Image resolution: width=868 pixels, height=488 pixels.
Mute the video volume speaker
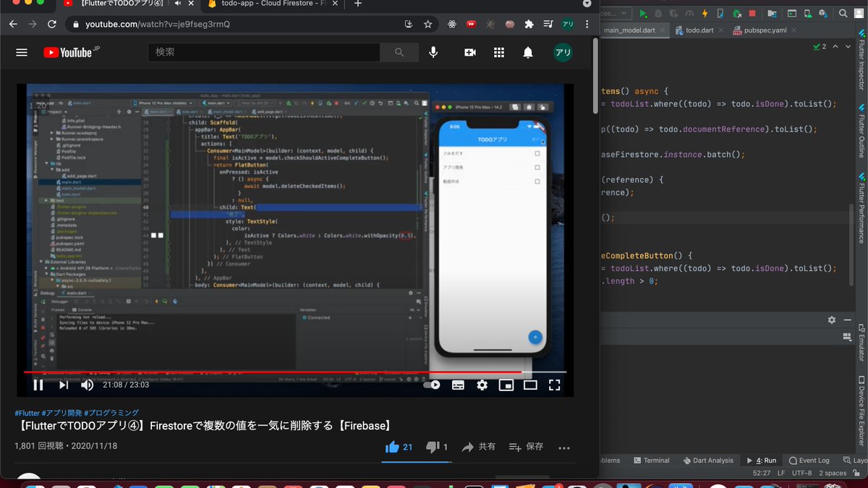(88, 385)
